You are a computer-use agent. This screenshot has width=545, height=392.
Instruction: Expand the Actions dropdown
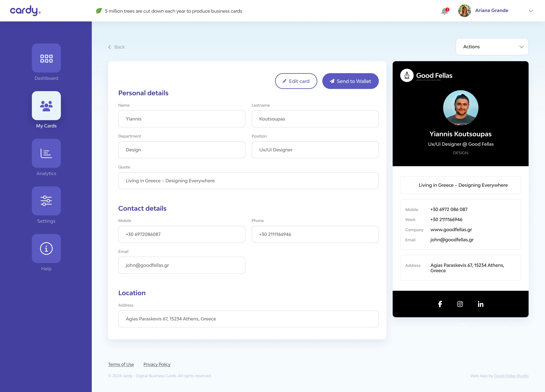[492, 47]
